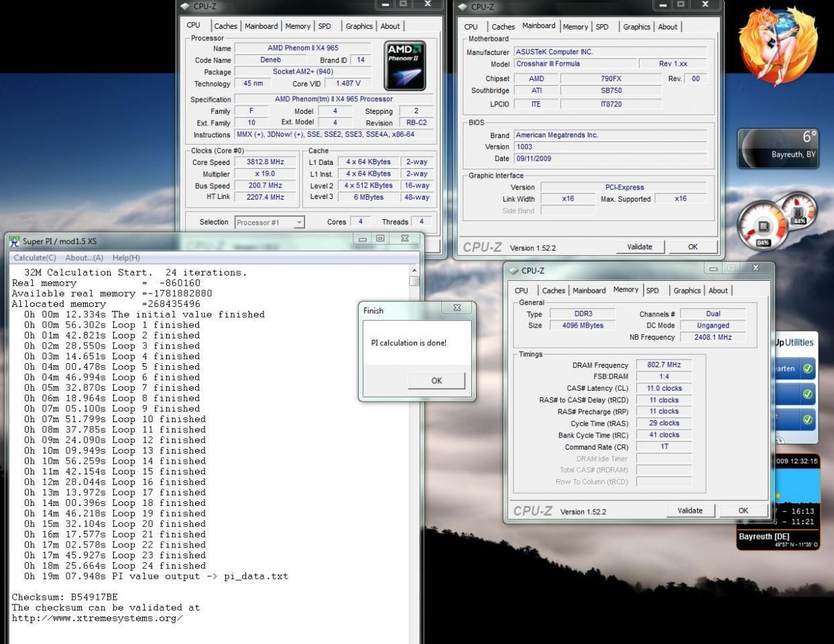This screenshot has width=834, height=644.
Task: Open About tab in CPU-Z Mainboard window
Action: (668, 27)
